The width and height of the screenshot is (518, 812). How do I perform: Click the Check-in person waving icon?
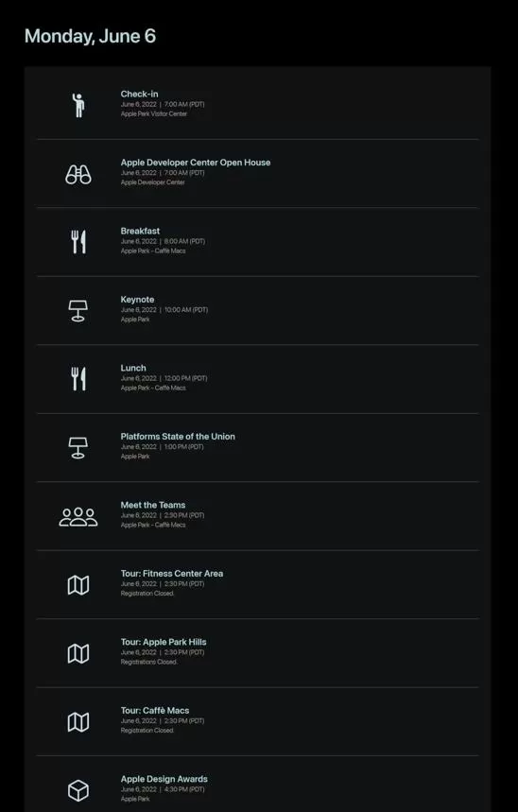(78, 105)
